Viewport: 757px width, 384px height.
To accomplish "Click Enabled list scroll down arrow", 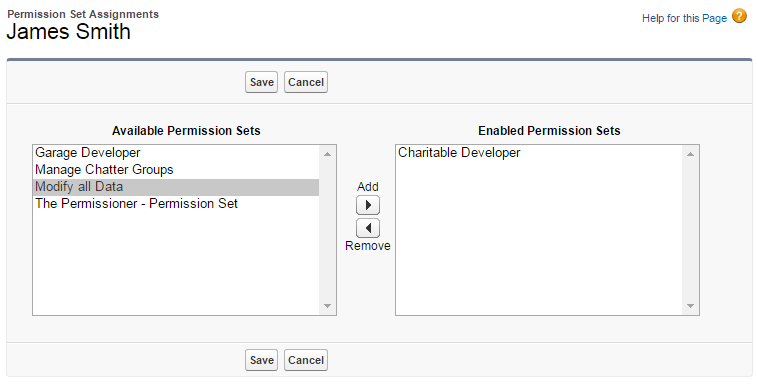I will [690, 306].
